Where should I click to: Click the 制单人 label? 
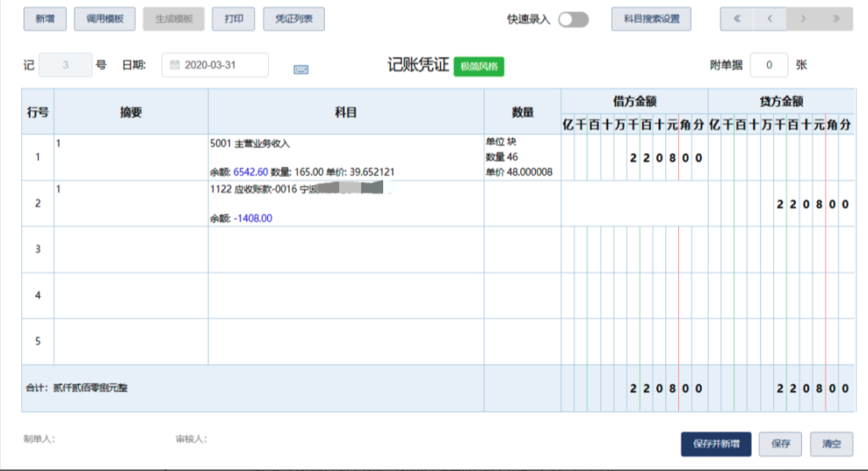[x=39, y=439]
